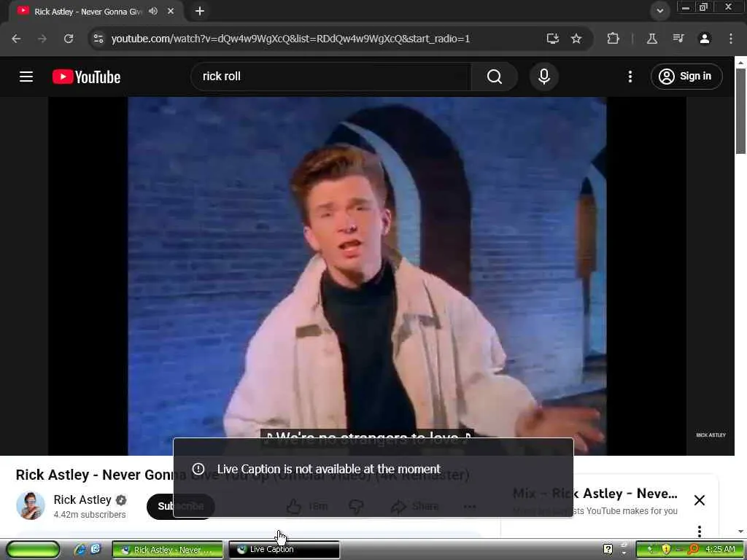
Task: Open the tab search dropdown
Action: (x=659, y=11)
